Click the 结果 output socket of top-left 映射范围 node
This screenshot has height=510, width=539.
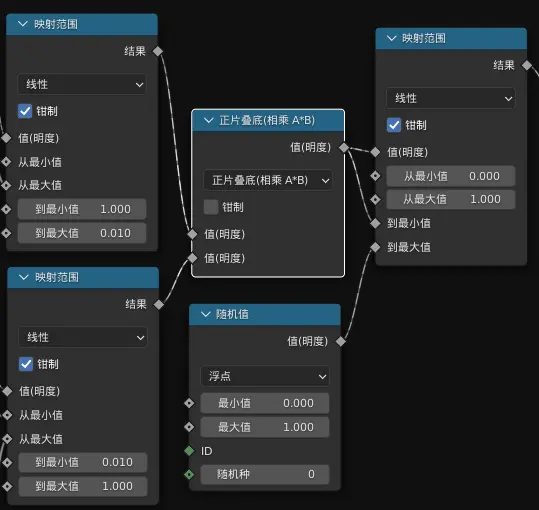(x=158, y=51)
